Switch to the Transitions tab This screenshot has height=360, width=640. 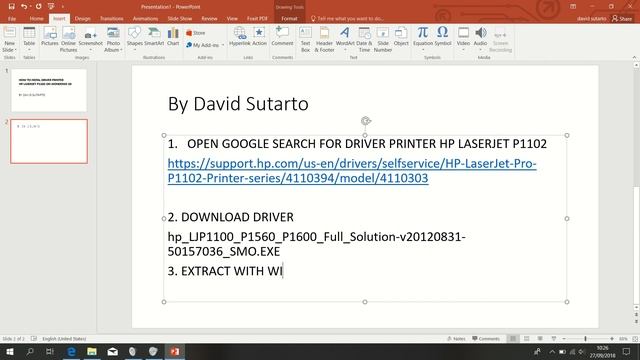[111, 19]
